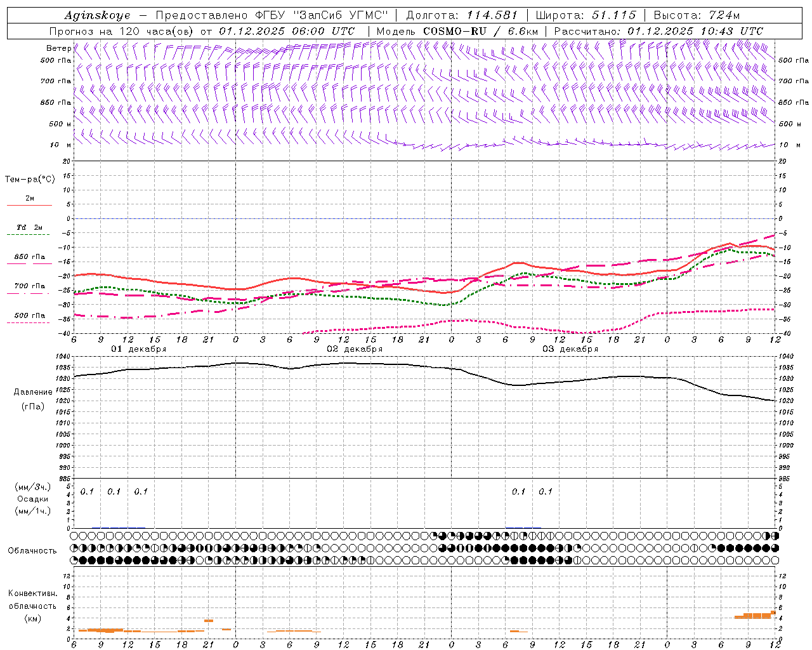The height and width of the screenshot is (650, 812).
Task: Select the Модель COSMO-RU / 6.6км text
Action: pyautogui.click(x=457, y=31)
